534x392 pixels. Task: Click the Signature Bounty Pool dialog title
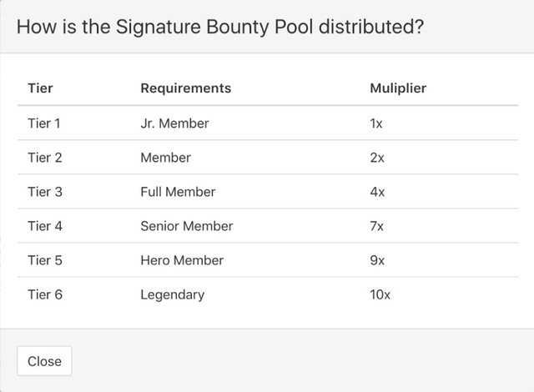220,27
